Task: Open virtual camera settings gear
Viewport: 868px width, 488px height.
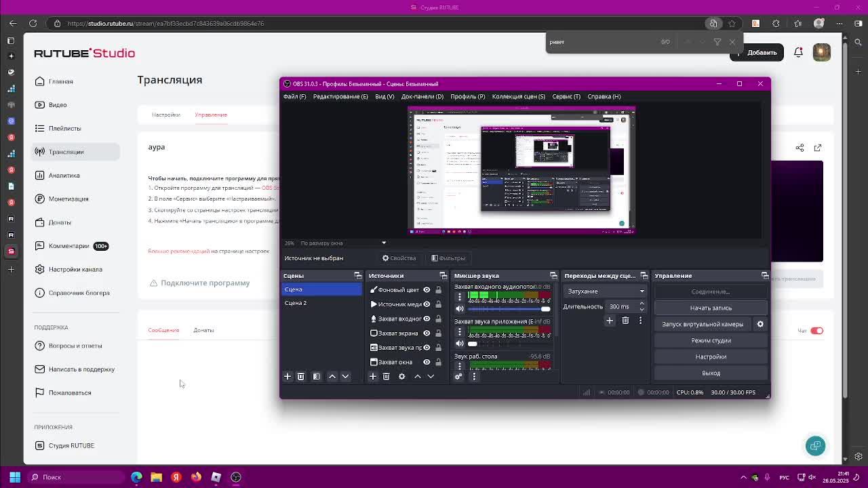Action: tap(760, 324)
